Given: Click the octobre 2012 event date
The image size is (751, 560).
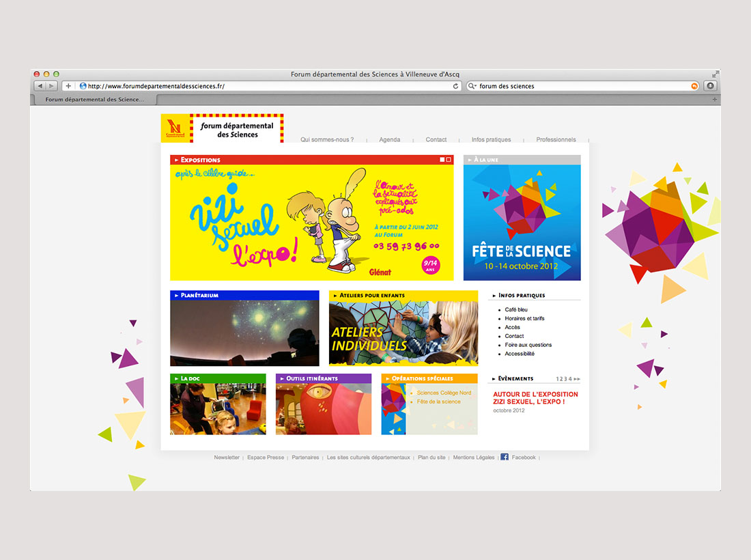Looking at the screenshot, I should 509,410.
